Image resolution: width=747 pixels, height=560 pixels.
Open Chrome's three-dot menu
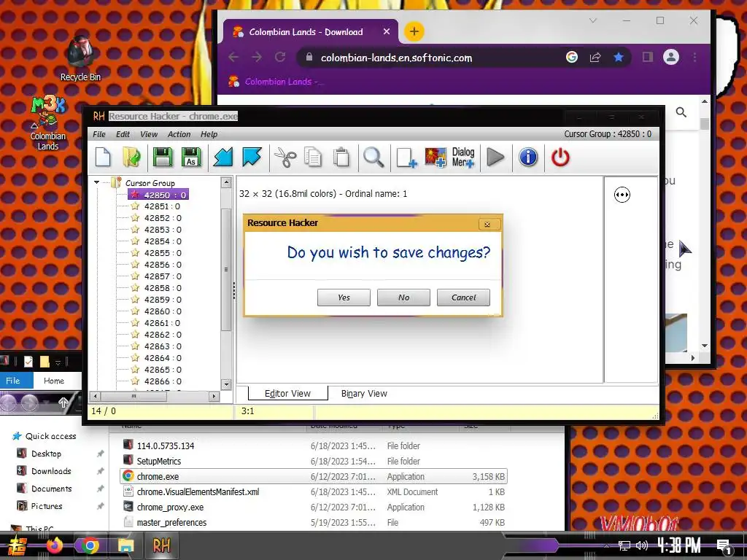pos(694,57)
